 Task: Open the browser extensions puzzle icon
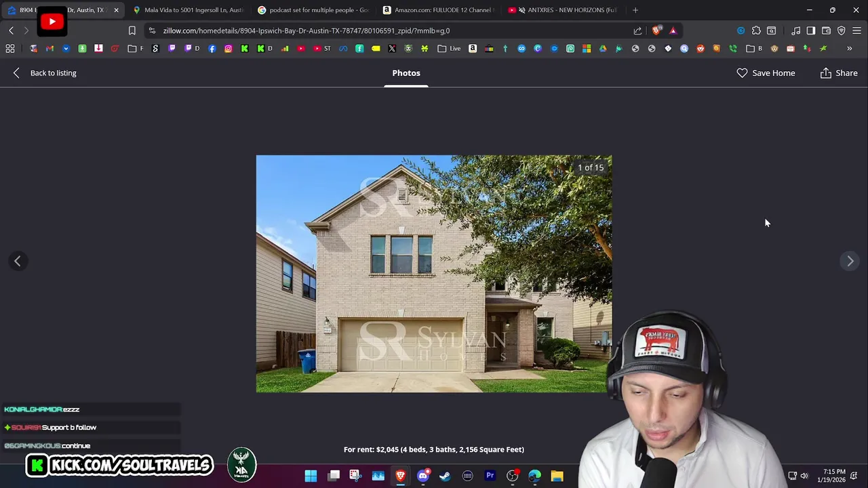756,30
